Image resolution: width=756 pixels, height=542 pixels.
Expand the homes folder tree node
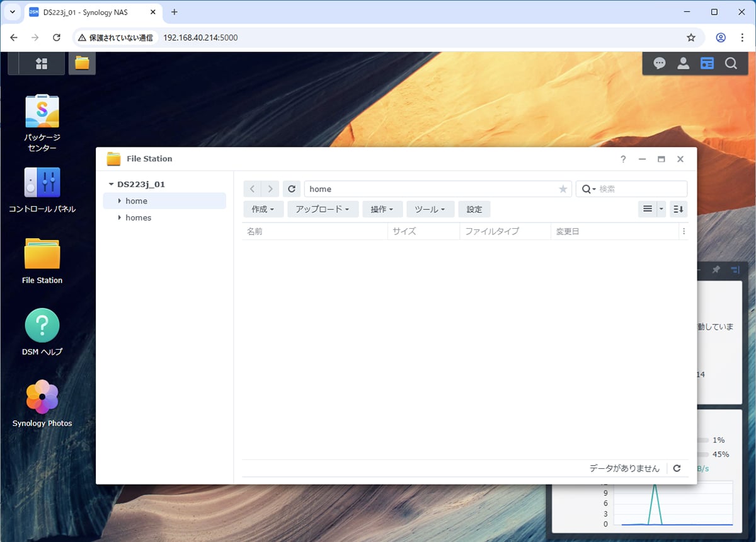pos(120,217)
